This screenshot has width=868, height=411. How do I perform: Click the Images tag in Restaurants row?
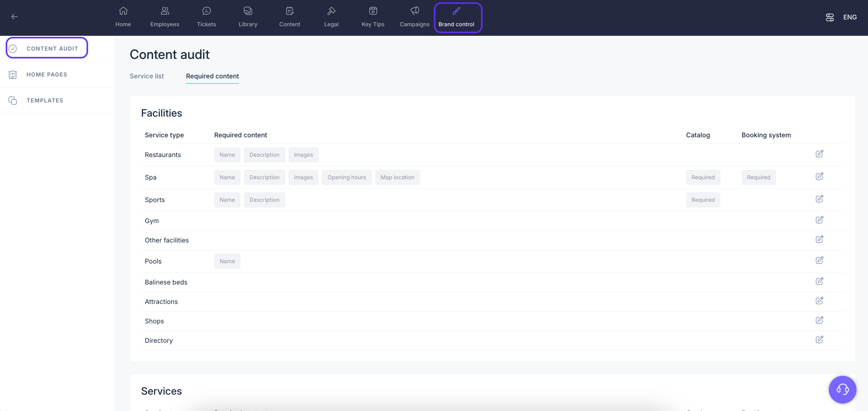pyautogui.click(x=303, y=155)
